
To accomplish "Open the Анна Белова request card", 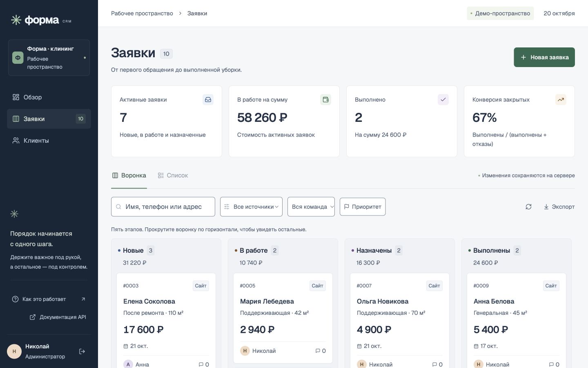I will tap(517, 321).
